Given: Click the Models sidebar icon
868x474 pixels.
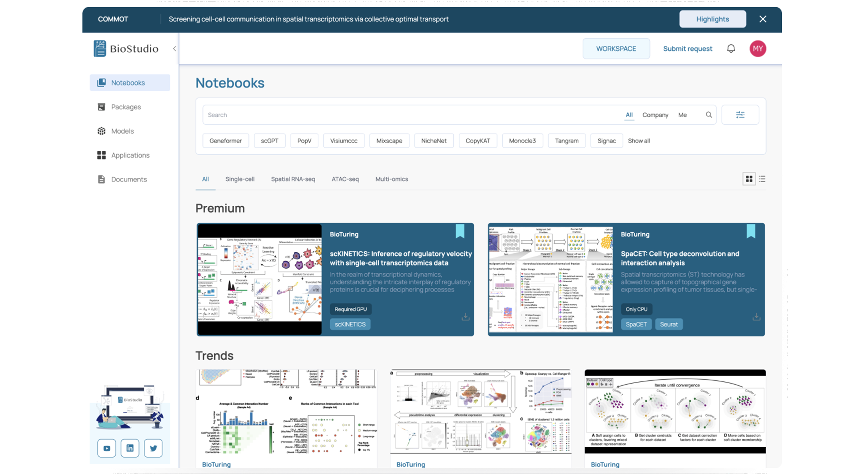Looking at the screenshot, I should (101, 131).
